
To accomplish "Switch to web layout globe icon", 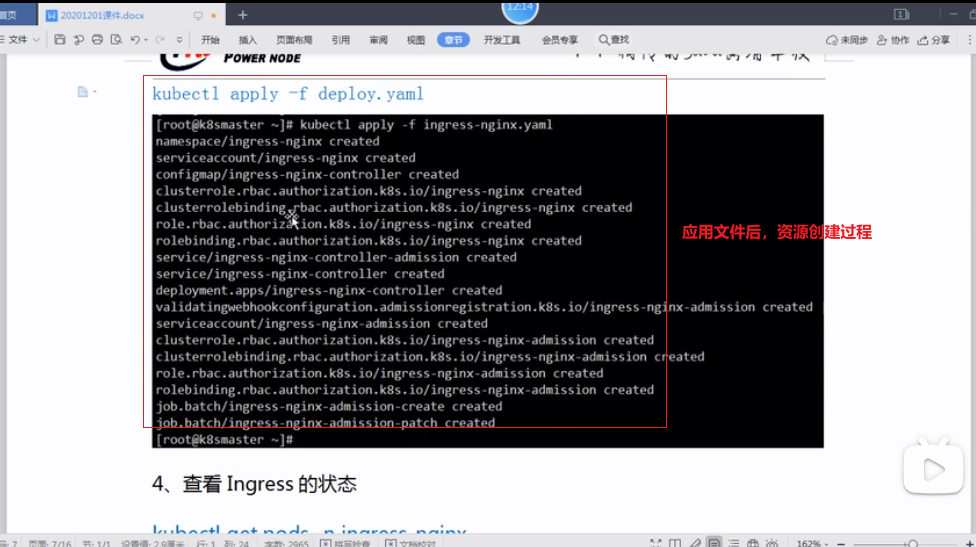I will pyautogui.click(x=753, y=543).
